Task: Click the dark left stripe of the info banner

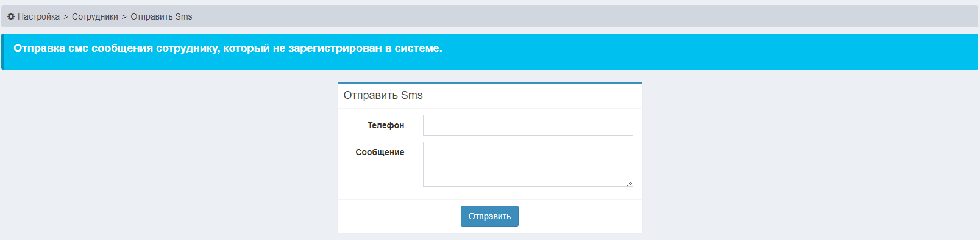Action: [2, 51]
